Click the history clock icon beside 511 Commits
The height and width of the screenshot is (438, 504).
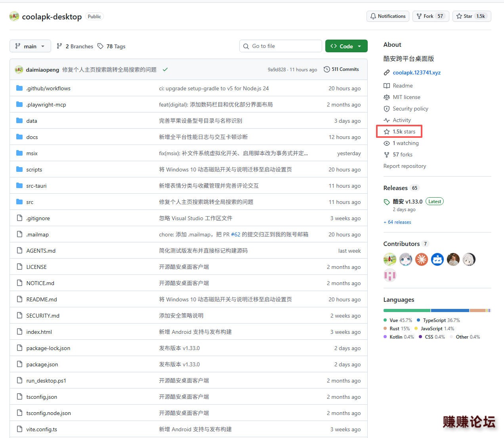327,69
